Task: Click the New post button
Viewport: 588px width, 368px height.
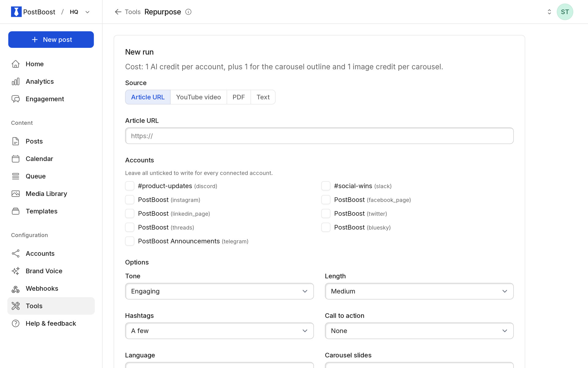Action: tap(51, 40)
